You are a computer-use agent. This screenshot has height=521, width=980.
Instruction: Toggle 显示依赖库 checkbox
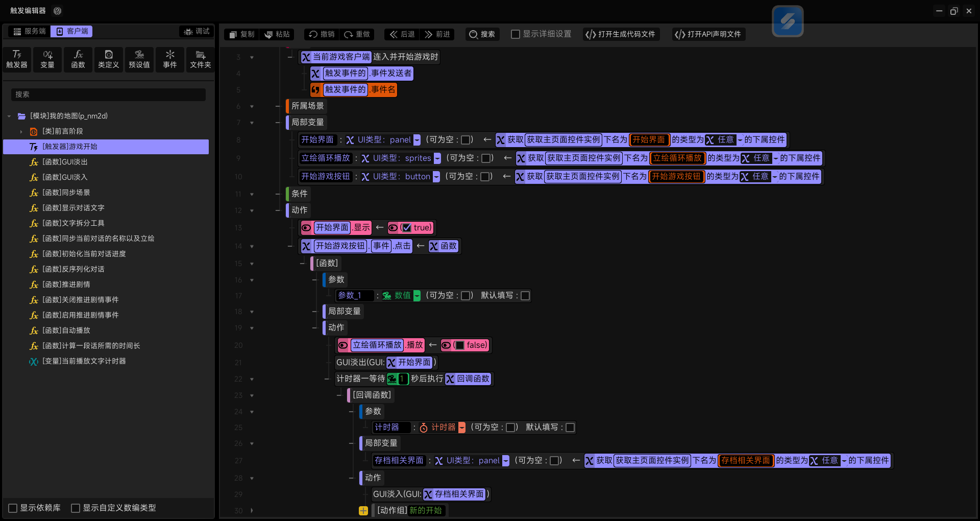coord(13,508)
